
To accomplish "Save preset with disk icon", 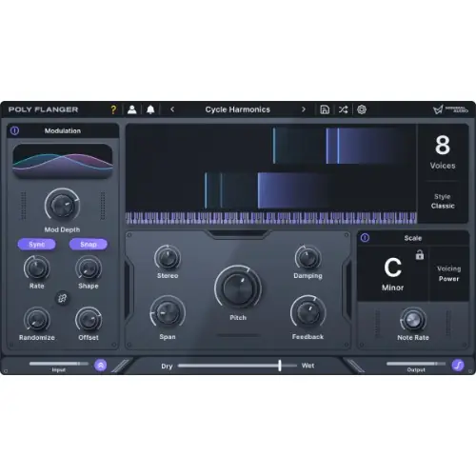I will pos(325,109).
